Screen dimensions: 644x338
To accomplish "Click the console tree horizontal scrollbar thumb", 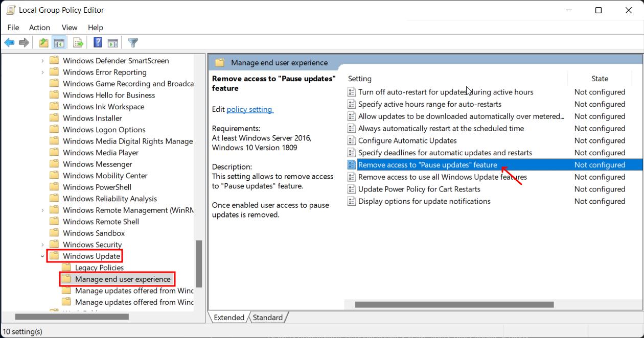I will pyautogui.click(x=72, y=317).
